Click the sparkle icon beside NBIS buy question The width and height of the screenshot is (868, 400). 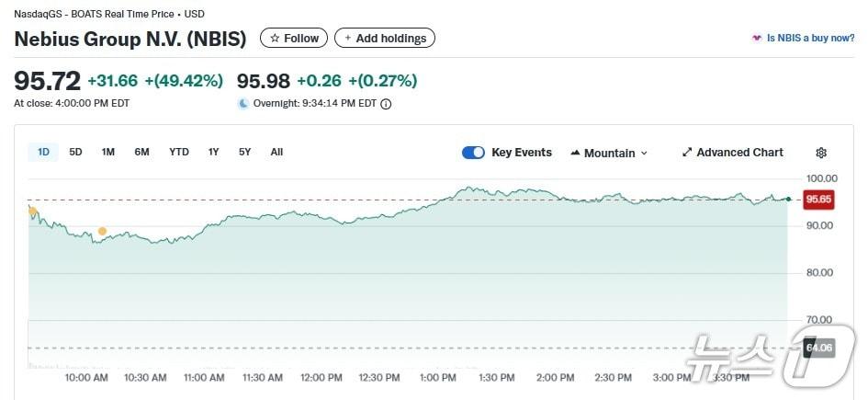756,39
